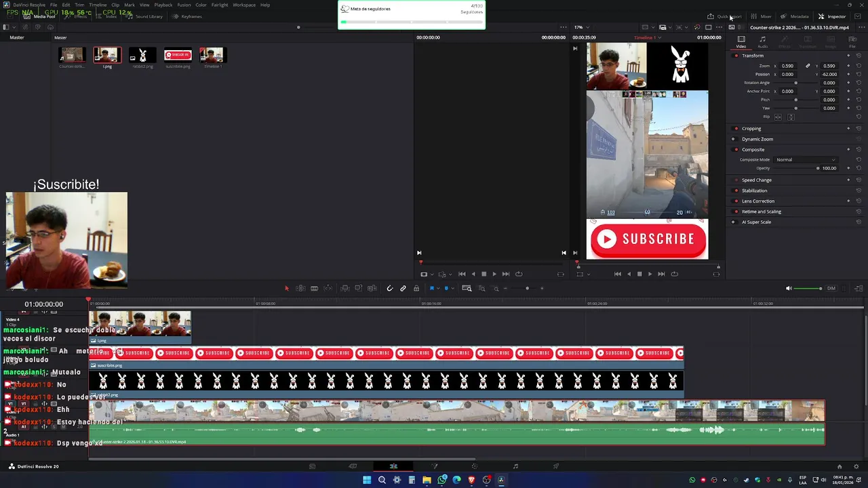Open Project Settings gear icon
This screenshot has height=488, width=868.
(x=857, y=466)
